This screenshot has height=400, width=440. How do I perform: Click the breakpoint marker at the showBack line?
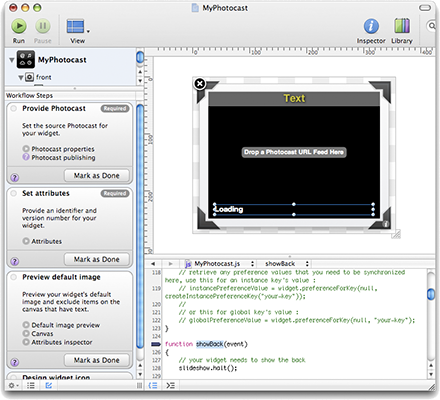[x=156, y=344]
